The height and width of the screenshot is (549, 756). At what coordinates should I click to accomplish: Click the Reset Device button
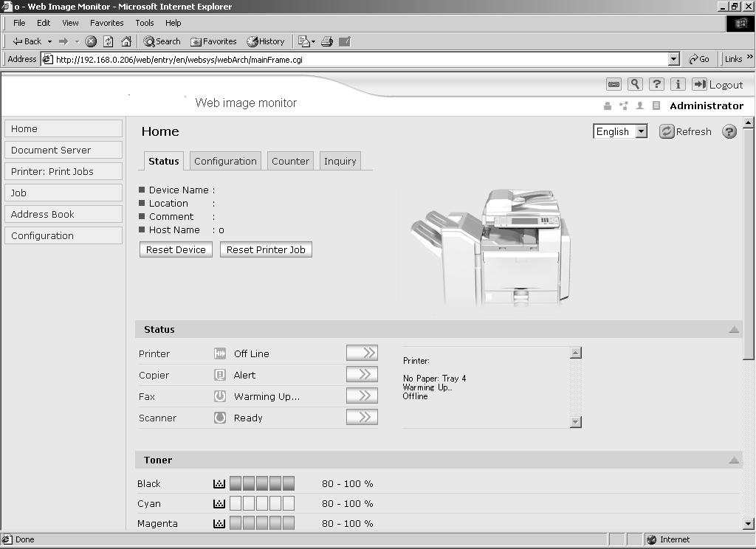point(176,249)
